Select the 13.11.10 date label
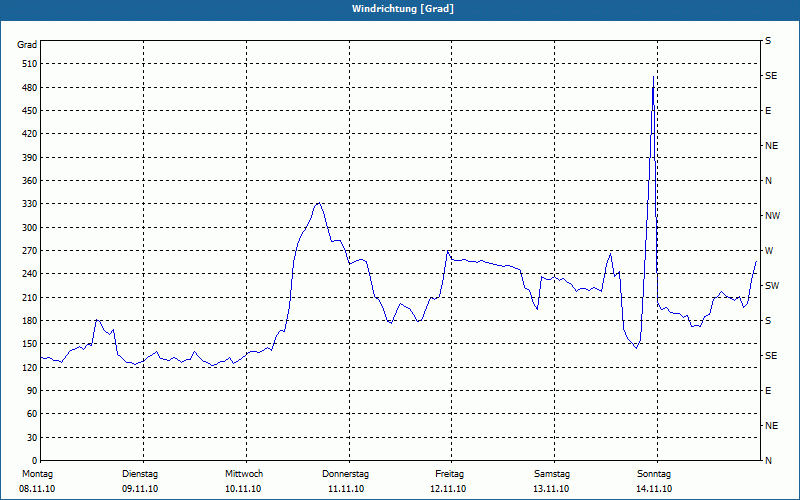Image resolution: width=800 pixels, height=500 pixels. 551,489
